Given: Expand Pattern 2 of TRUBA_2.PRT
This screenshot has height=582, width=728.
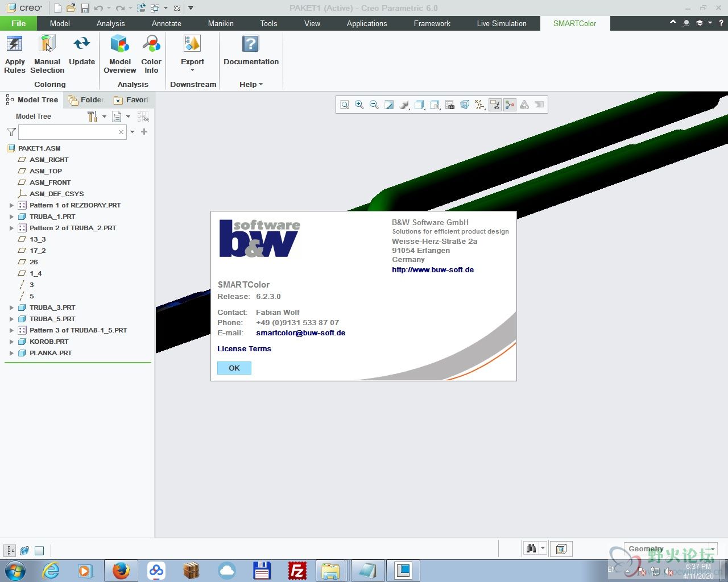Looking at the screenshot, I should (x=11, y=228).
